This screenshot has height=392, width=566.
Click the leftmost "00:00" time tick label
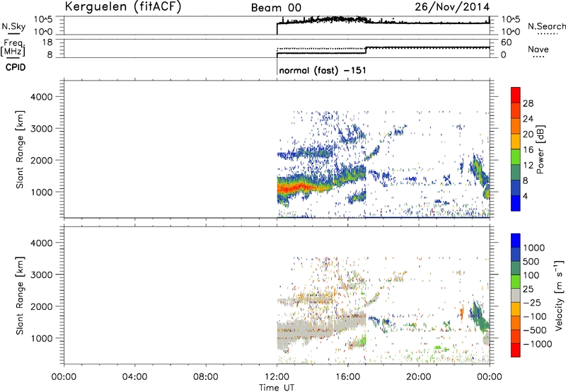[64, 377]
